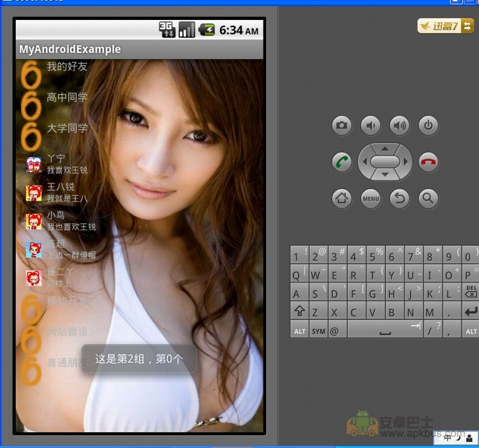The width and height of the screenshot is (479, 448).
Task: Click the Enter key on keyboard
Action: click(471, 310)
